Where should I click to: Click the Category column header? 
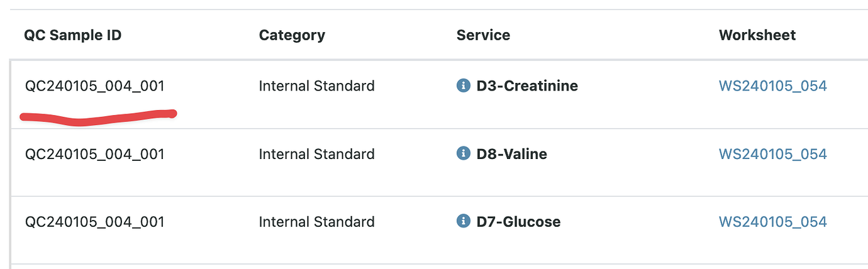(x=292, y=35)
